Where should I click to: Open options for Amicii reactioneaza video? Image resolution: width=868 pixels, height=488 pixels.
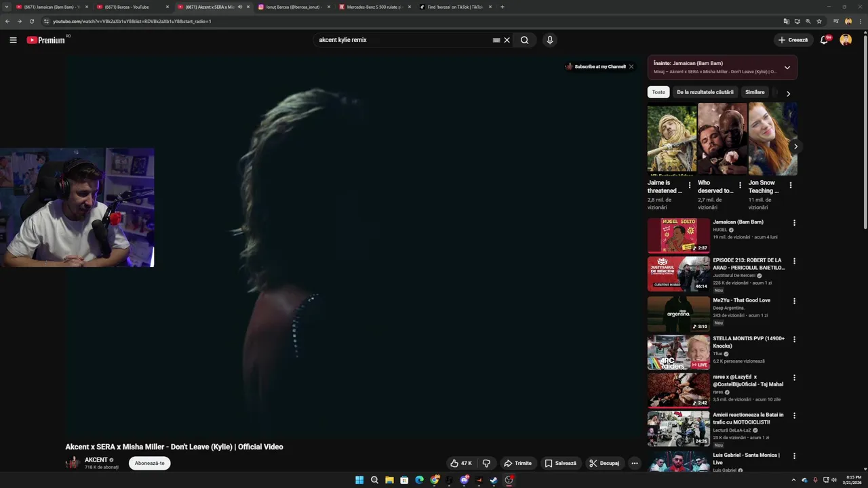tap(794, 415)
